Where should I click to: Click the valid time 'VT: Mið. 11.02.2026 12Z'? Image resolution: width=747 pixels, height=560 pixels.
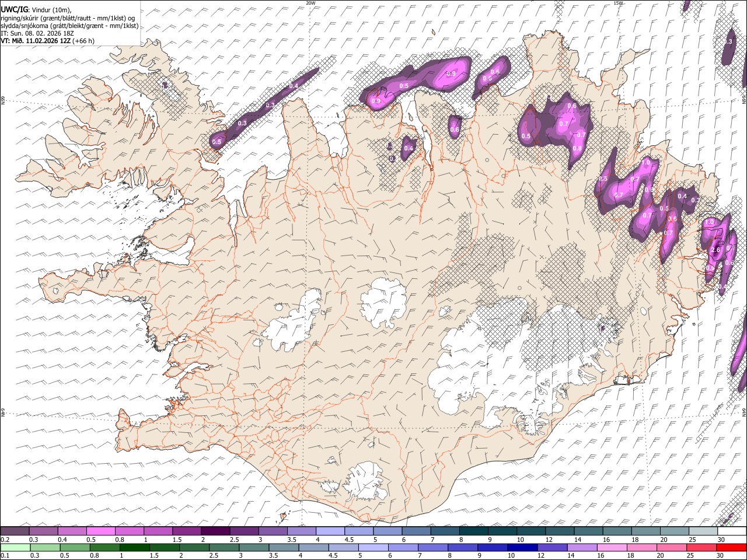click(36, 41)
